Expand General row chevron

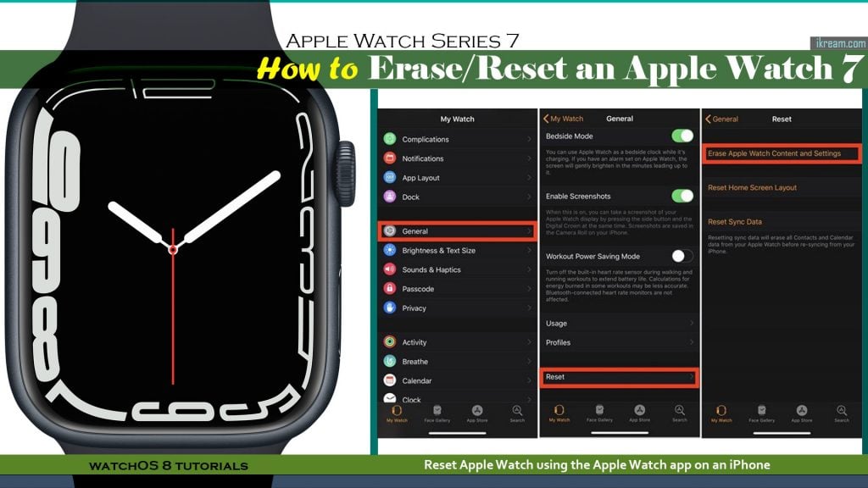coord(529,231)
